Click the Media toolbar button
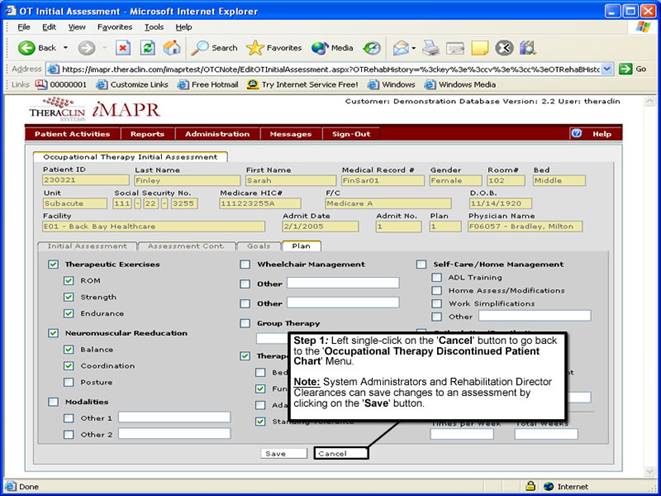 (x=332, y=47)
